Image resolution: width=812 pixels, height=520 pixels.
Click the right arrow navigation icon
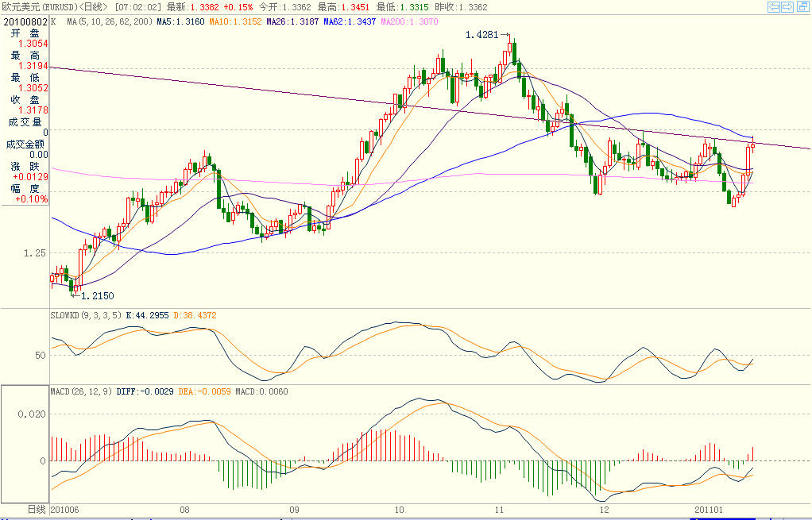pyautogui.click(x=787, y=7)
